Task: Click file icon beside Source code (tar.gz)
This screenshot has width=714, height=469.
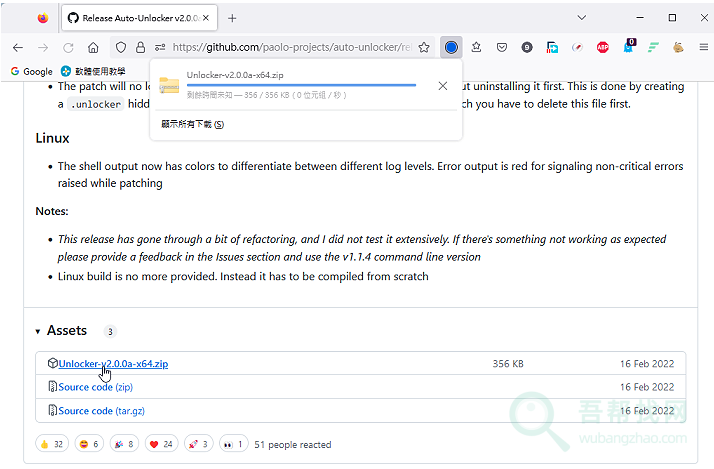Action: (52, 410)
